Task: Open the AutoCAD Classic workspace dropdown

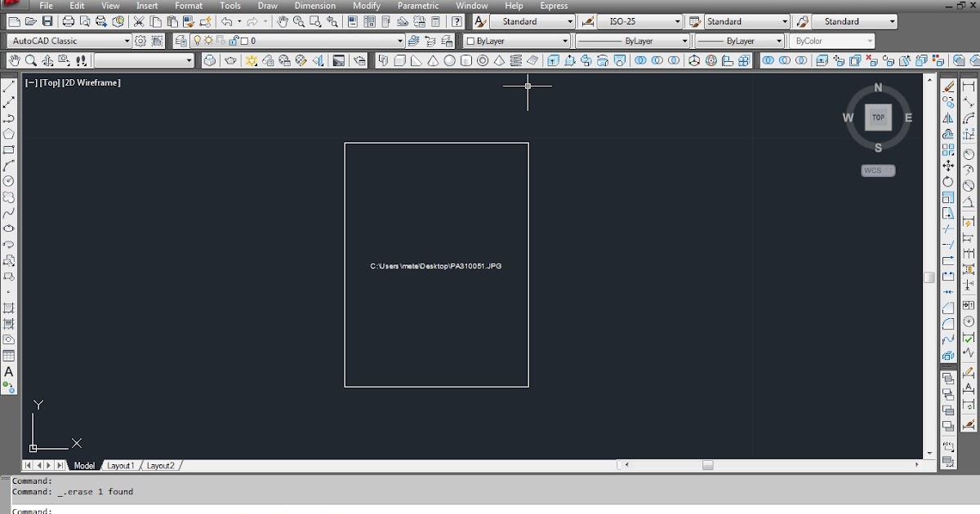Action: click(x=69, y=40)
